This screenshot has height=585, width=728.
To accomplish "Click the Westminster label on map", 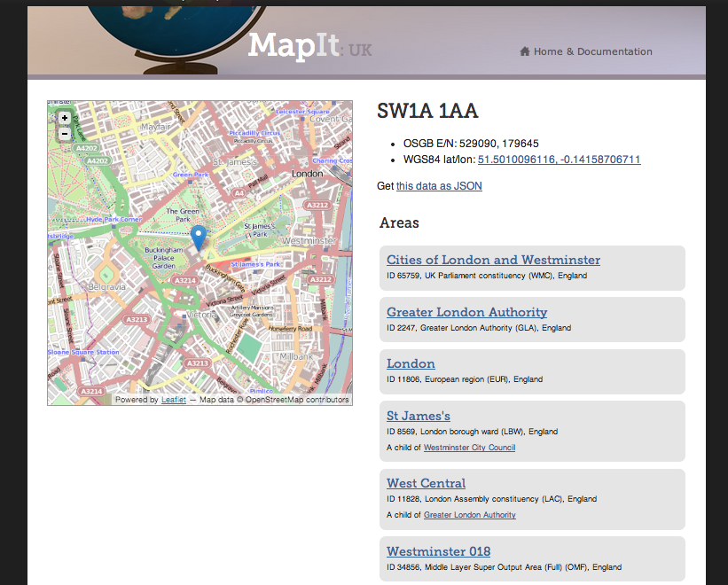I will point(309,241).
